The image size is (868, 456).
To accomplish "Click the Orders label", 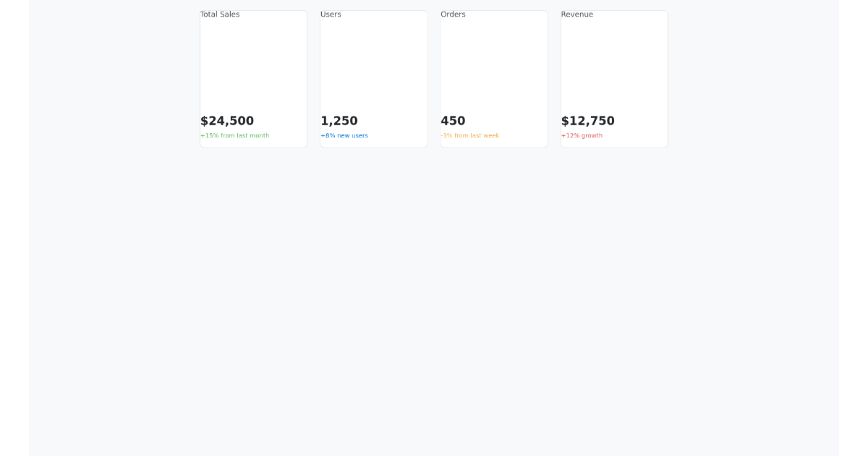I will 453,14.
